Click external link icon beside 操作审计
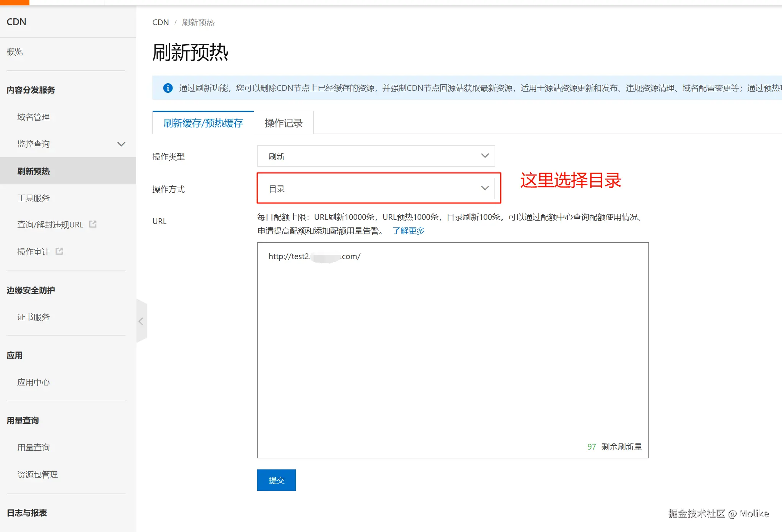The image size is (782, 532). click(x=59, y=251)
